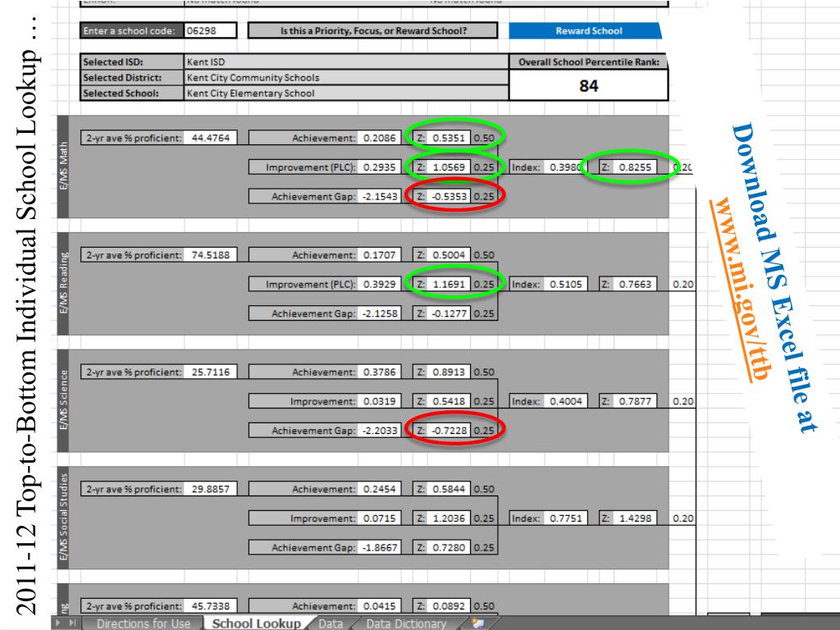This screenshot has width=840, height=630.
Task: Click the Insert Worksheet icon after Data Dictionary
Action: (477, 623)
